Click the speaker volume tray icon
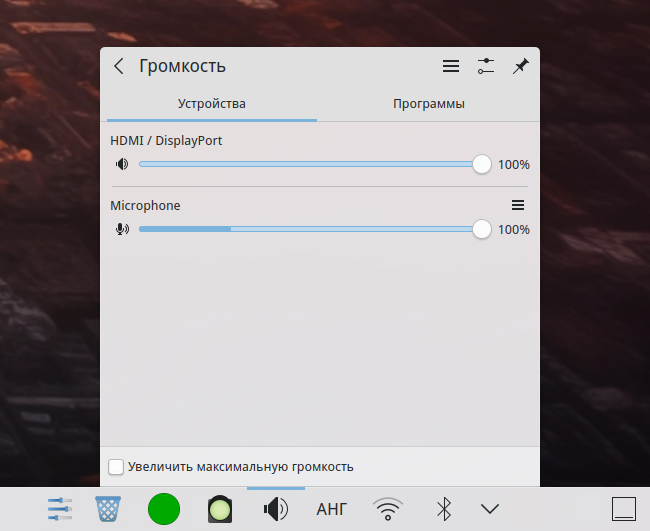This screenshot has width=650, height=531. (x=276, y=509)
